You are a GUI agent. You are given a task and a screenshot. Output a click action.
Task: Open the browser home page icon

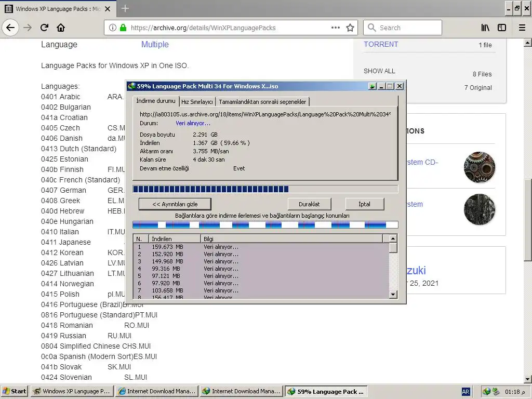(x=61, y=28)
